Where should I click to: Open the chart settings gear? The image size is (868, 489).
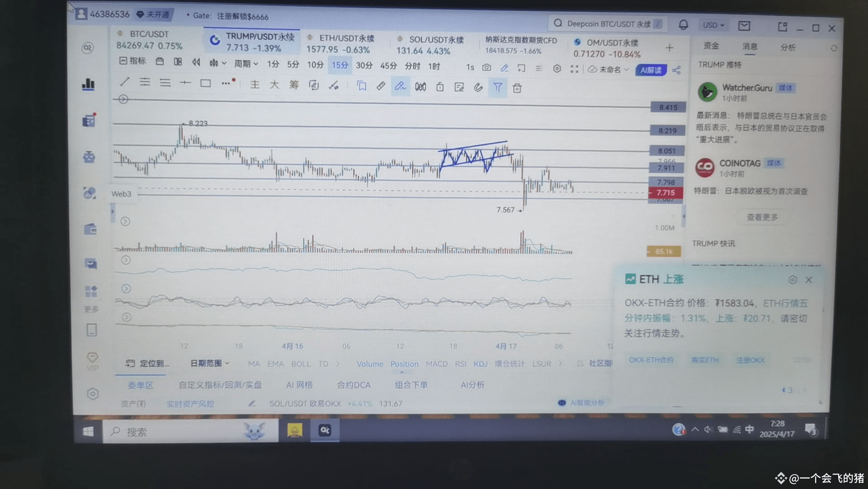click(x=557, y=69)
